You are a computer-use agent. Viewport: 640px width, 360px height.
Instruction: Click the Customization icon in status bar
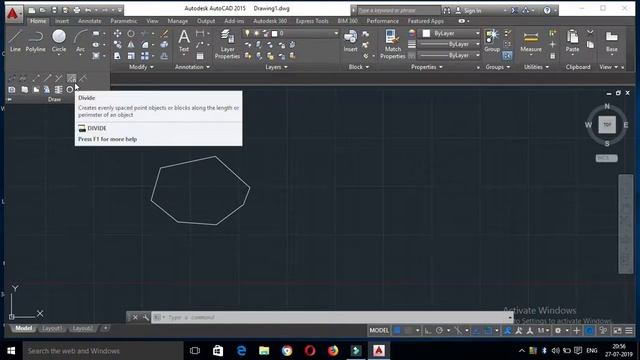(629, 331)
